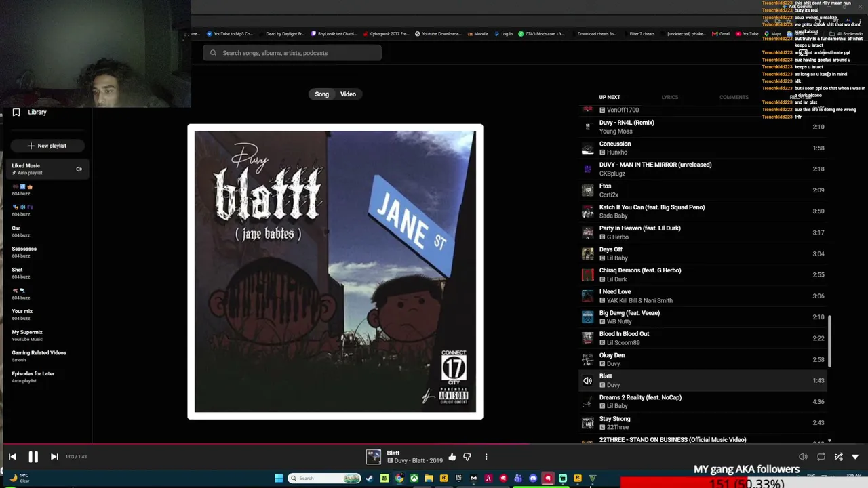This screenshot has height=488, width=868.
Task: Pause the current song
Action: 33,457
